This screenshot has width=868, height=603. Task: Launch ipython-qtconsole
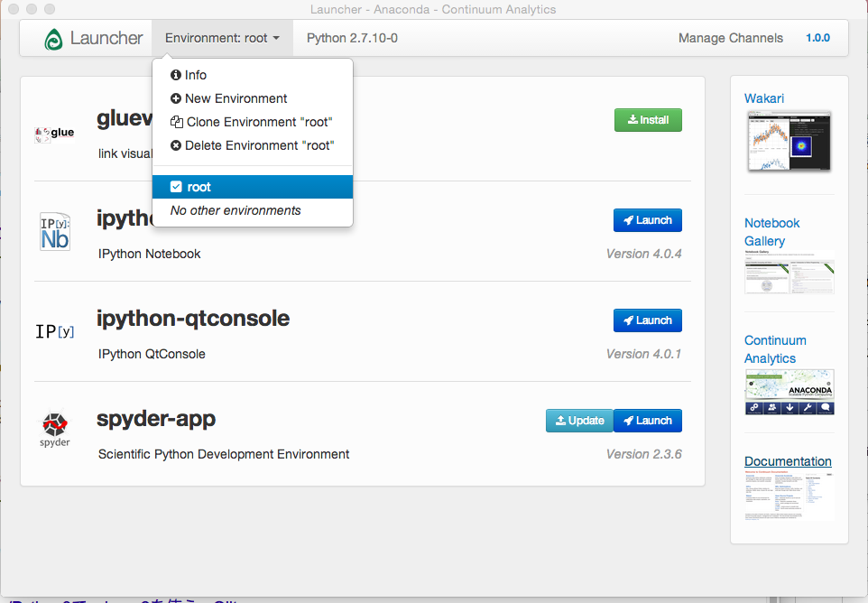(648, 320)
